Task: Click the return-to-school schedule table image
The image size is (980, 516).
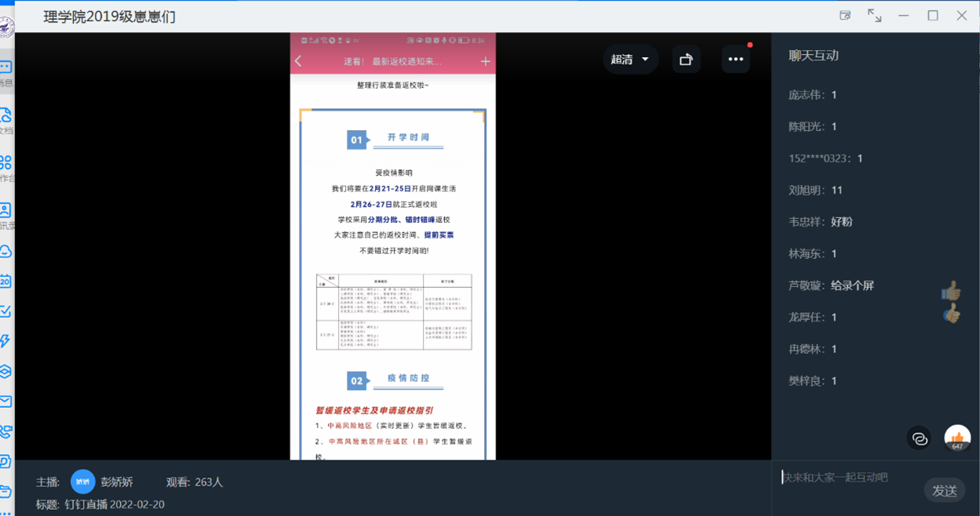Action: (x=393, y=312)
